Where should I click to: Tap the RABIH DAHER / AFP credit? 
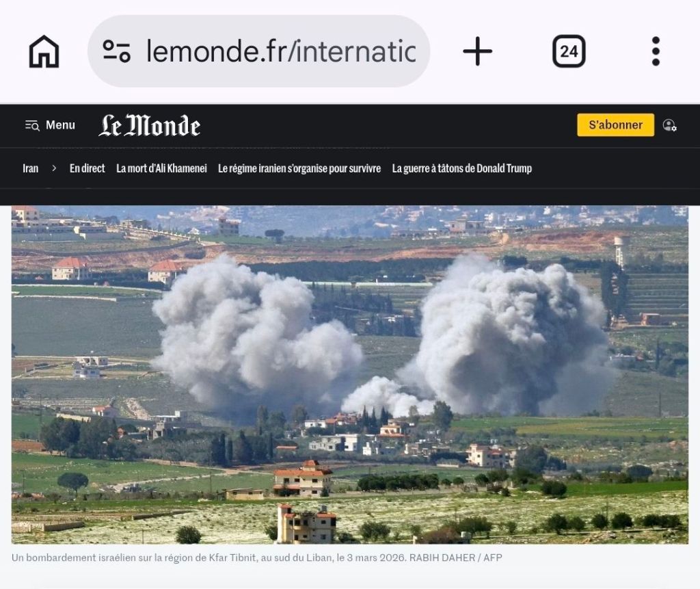(455, 558)
